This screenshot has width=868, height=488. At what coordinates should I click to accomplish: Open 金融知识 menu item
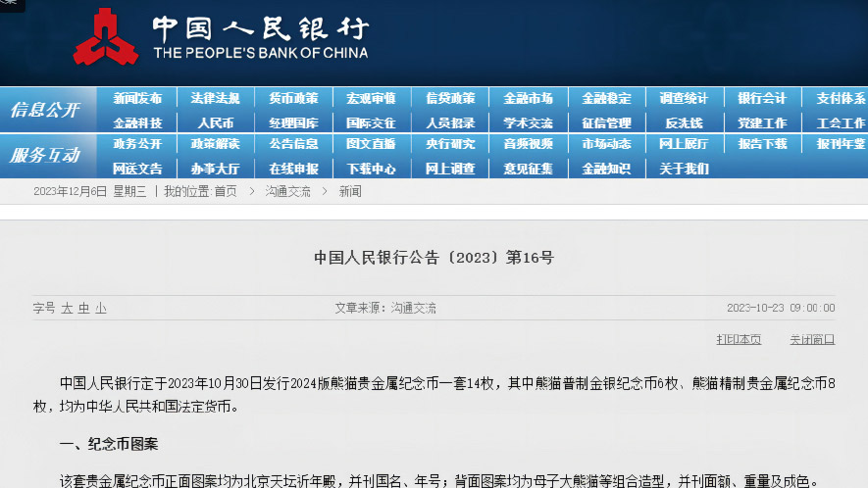(606, 169)
